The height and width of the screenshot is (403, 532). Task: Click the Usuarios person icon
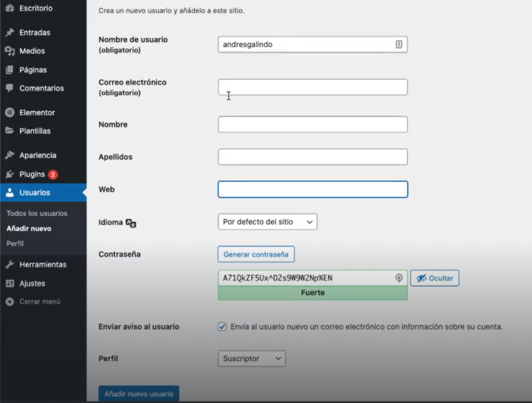[10, 192]
